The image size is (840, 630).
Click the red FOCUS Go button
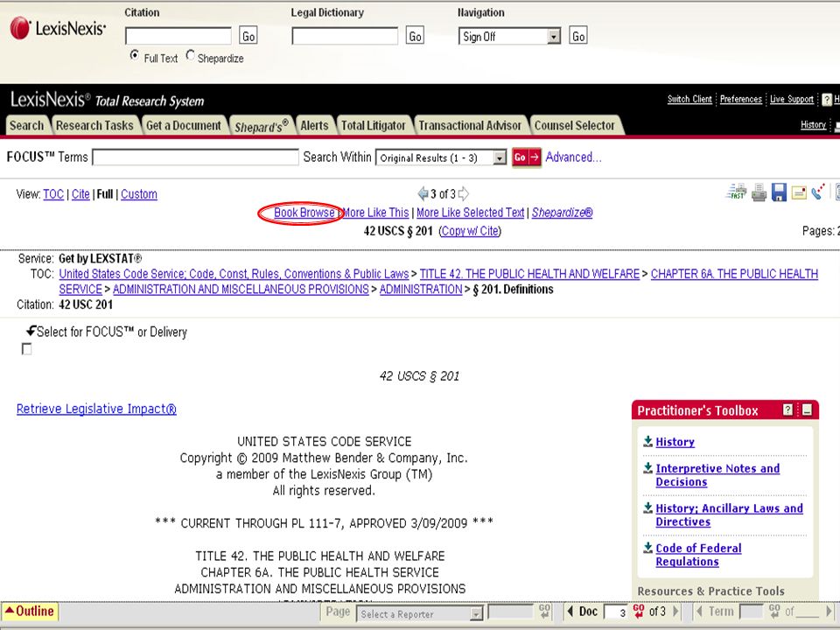tap(527, 157)
